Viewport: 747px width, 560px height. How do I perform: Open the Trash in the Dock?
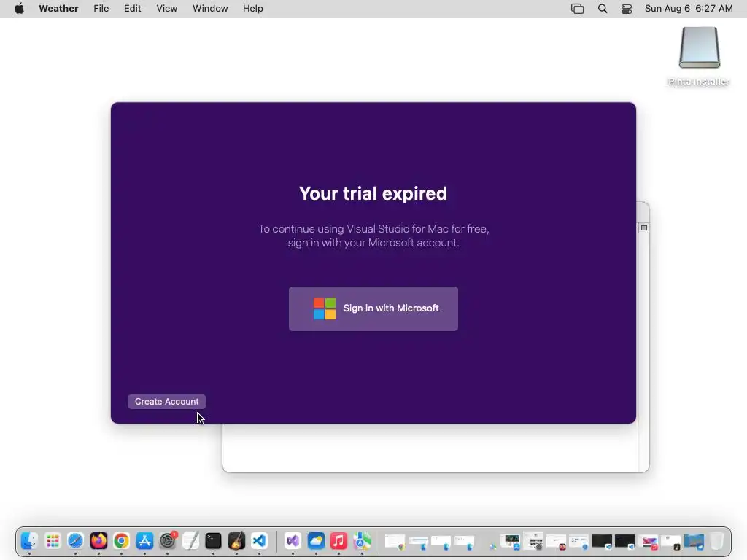716,541
